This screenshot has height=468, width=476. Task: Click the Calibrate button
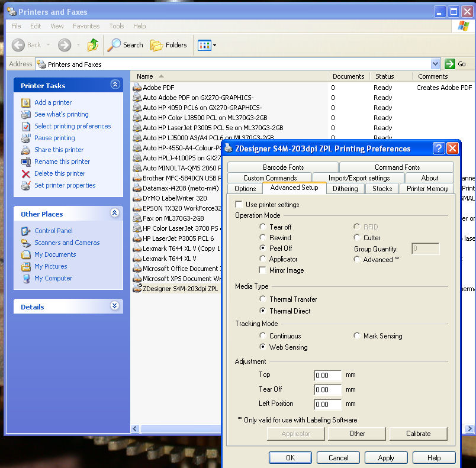click(x=419, y=434)
